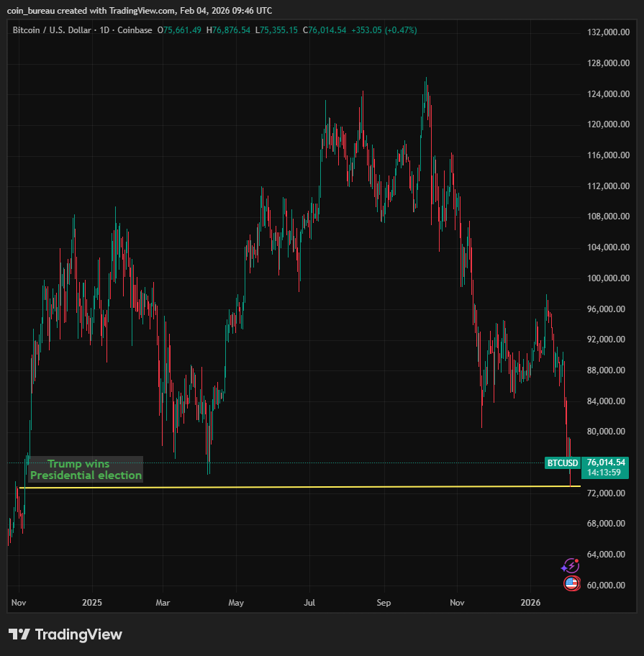644x656 pixels.
Task: Click the Mar label on time axis
Action: coord(163,603)
